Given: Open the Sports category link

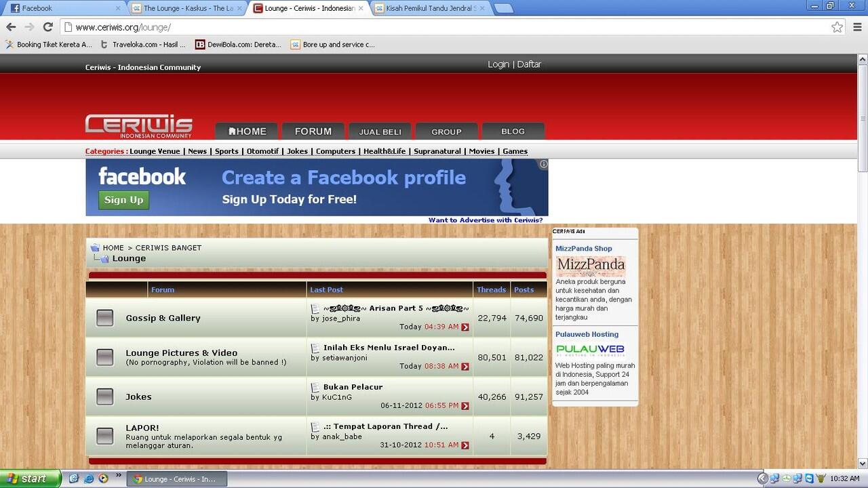Looking at the screenshot, I should coord(226,151).
